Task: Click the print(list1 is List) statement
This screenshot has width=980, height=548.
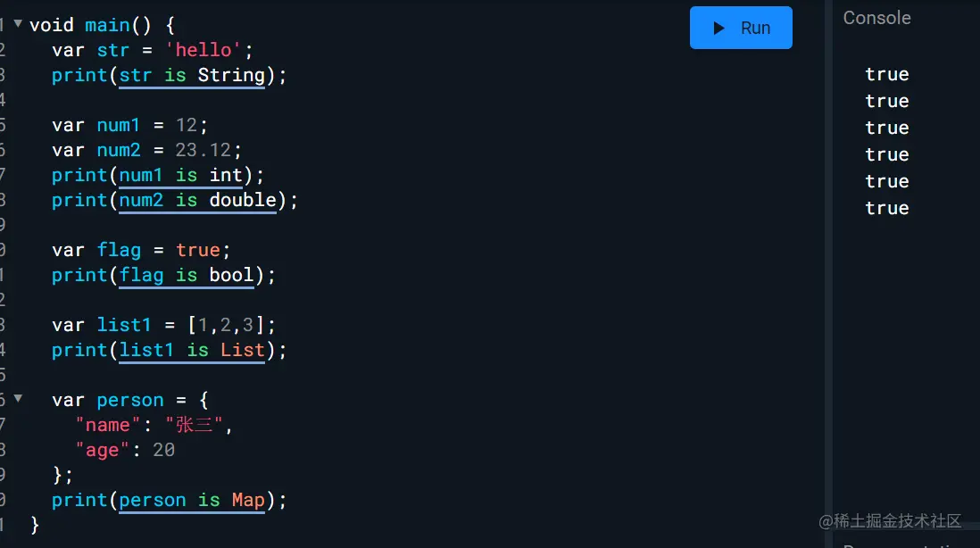Action: pos(170,351)
